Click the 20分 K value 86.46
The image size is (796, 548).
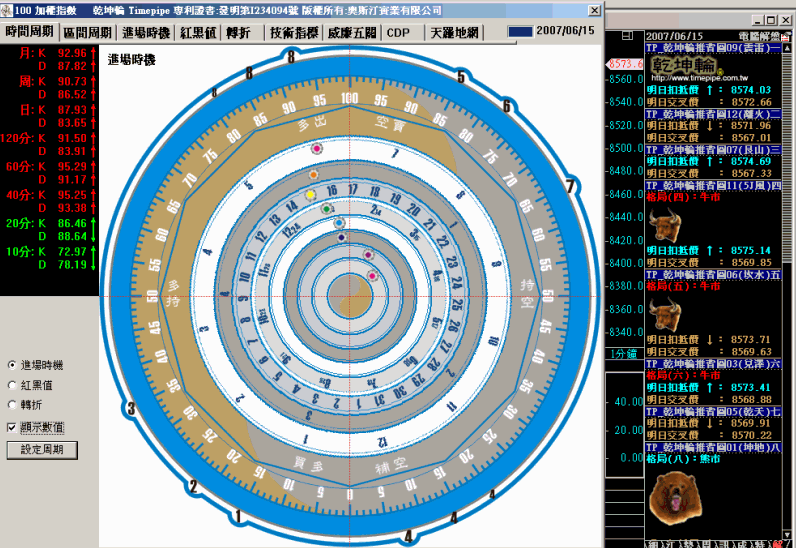click(x=72, y=223)
